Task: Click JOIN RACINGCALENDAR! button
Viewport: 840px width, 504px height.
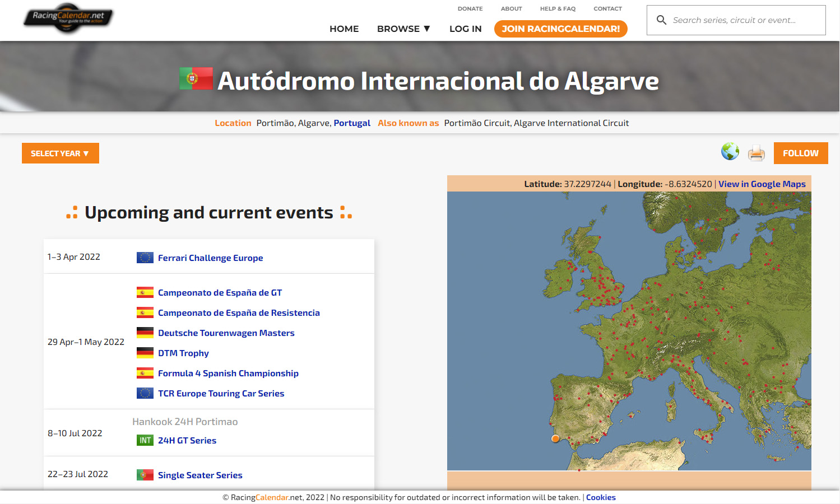Action: (561, 29)
